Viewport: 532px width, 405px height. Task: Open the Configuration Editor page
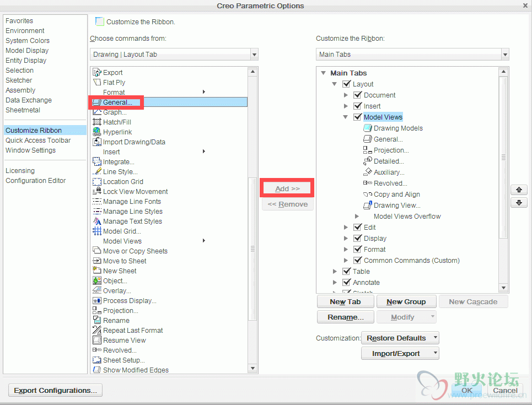click(x=36, y=180)
